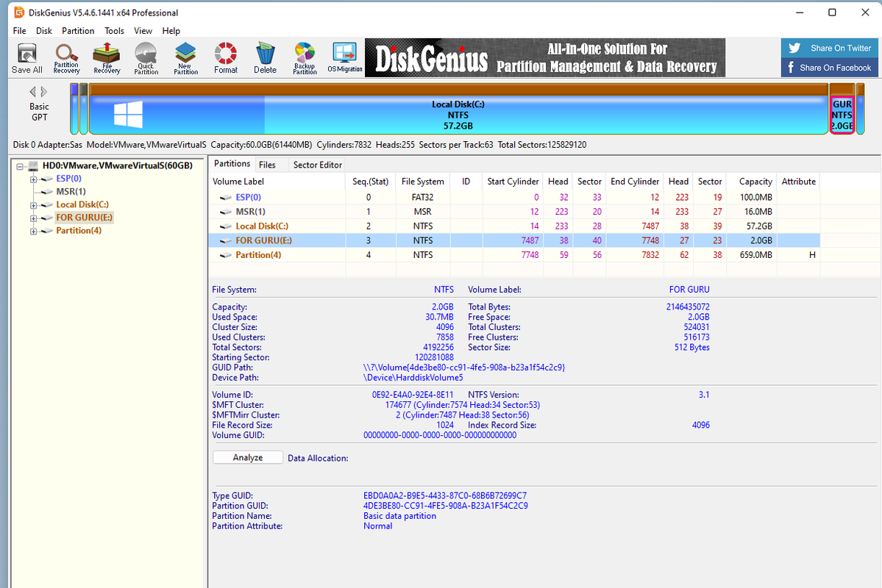
Task: Expand the Local Disk(C:) tree node
Action: pos(33,205)
